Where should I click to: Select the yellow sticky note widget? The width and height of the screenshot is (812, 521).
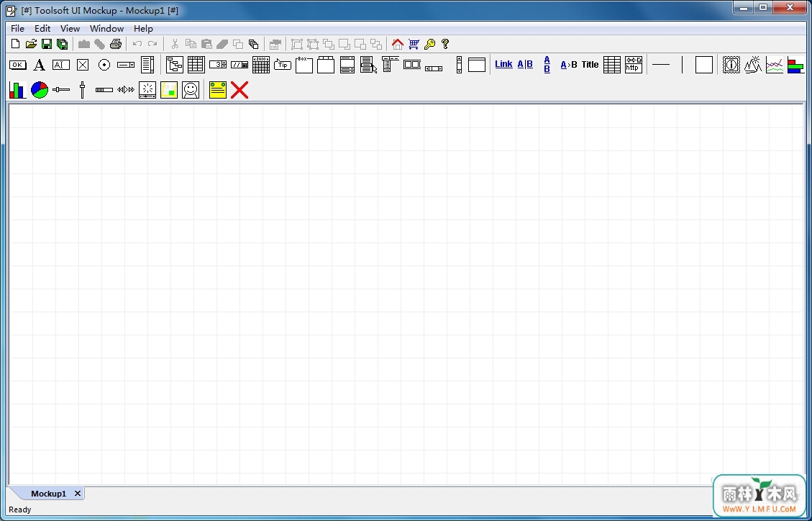218,90
